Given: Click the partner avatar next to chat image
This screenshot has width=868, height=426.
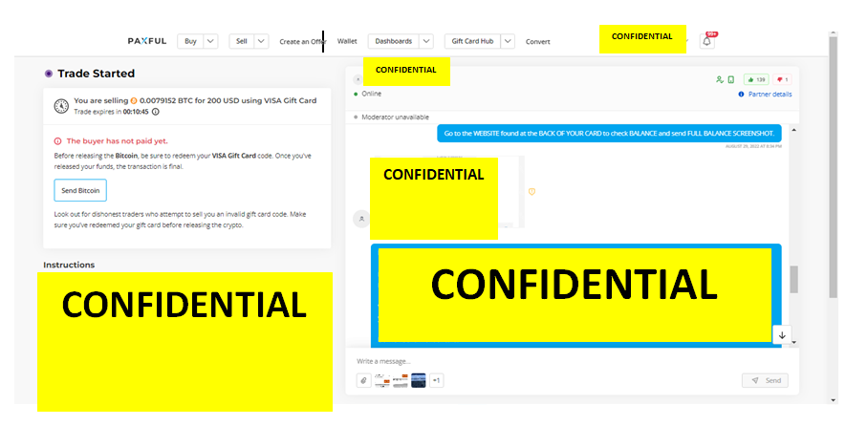Looking at the screenshot, I should pyautogui.click(x=361, y=219).
